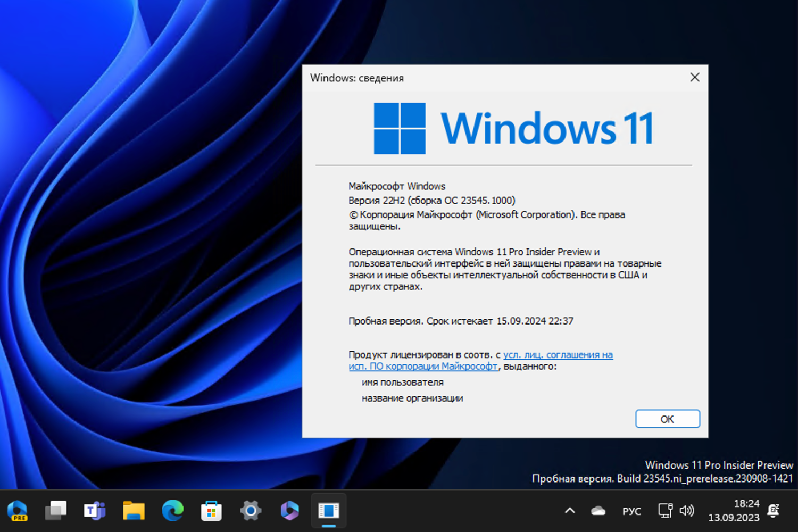
Task: Open File Explorer from the taskbar
Action: coord(133,510)
